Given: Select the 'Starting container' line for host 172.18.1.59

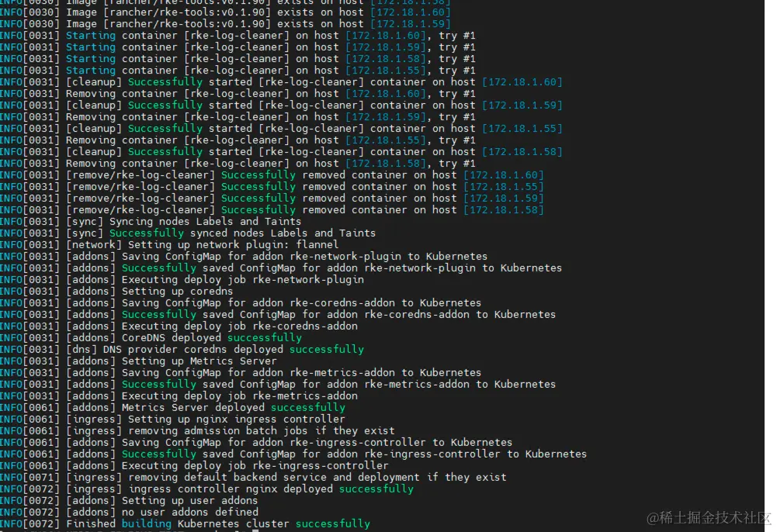Looking at the screenshot, I should (238, 47).
